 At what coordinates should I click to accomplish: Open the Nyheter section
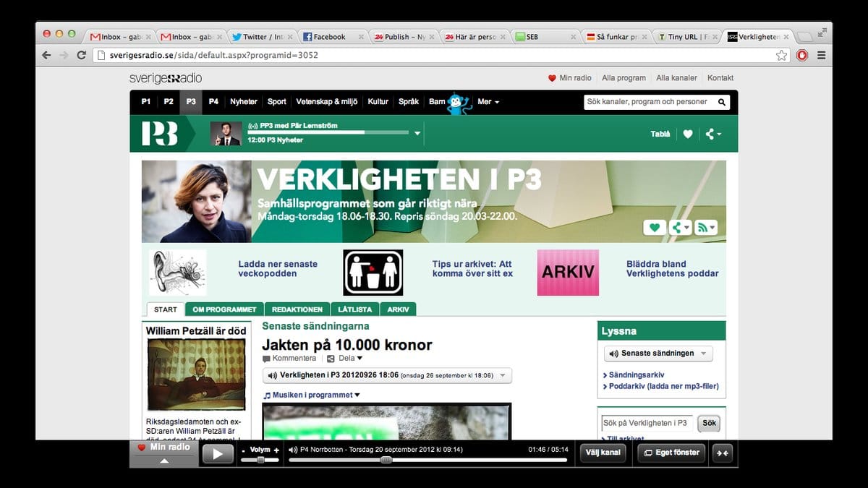[x=244, y=102]
